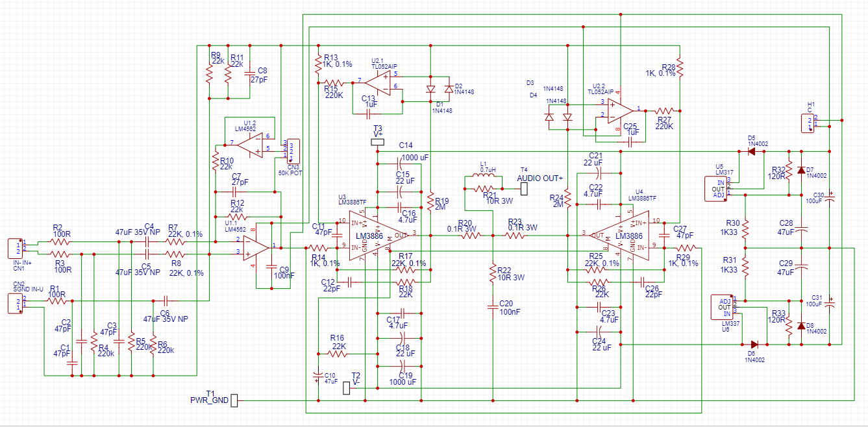Click the R29 1K 0.1% resistor
Viewport: 868px width, 427px height.
click(688, 248)
